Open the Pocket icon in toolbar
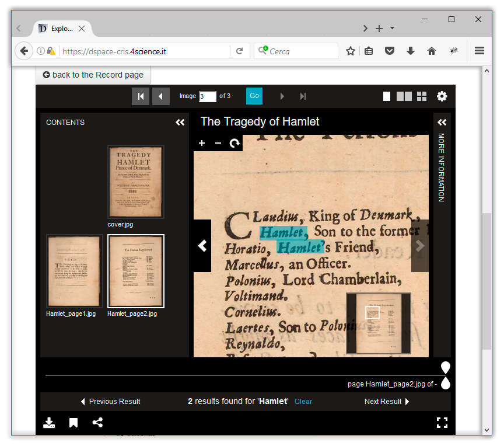The height and width of the screenshot is (446, 504). coord(390,51)
